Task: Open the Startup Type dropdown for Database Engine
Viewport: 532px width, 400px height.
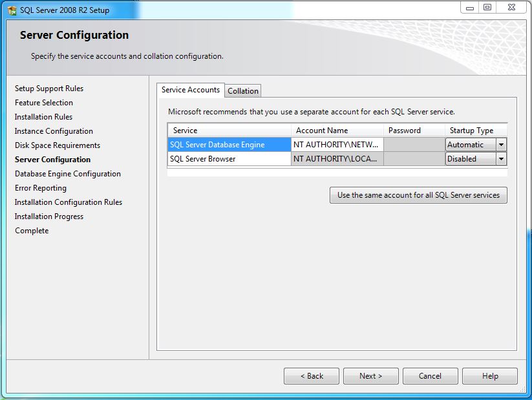Action: [502, 144]
